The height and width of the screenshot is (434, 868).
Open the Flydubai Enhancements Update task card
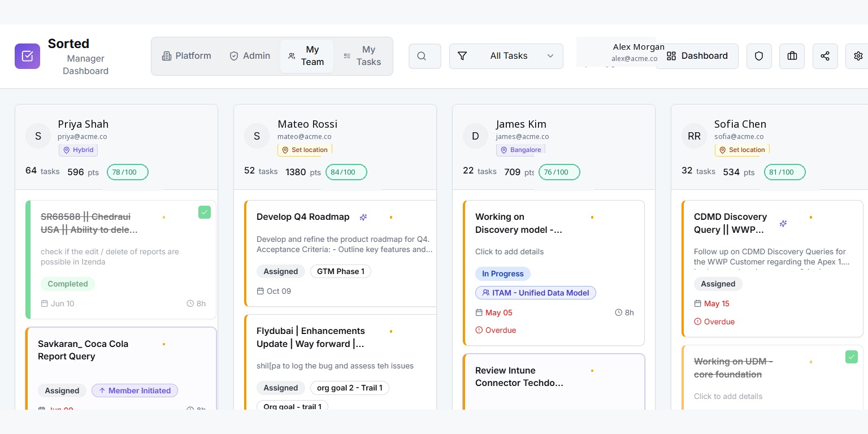[x=341, y=362]
